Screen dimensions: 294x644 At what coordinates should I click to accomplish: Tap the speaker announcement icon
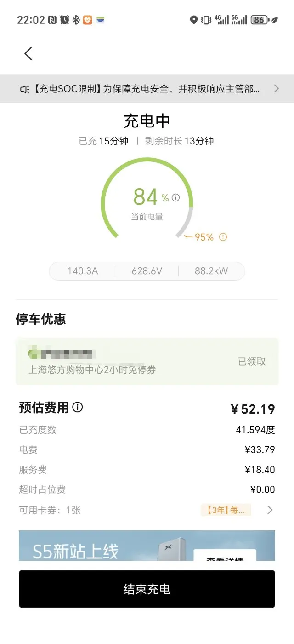25,89
